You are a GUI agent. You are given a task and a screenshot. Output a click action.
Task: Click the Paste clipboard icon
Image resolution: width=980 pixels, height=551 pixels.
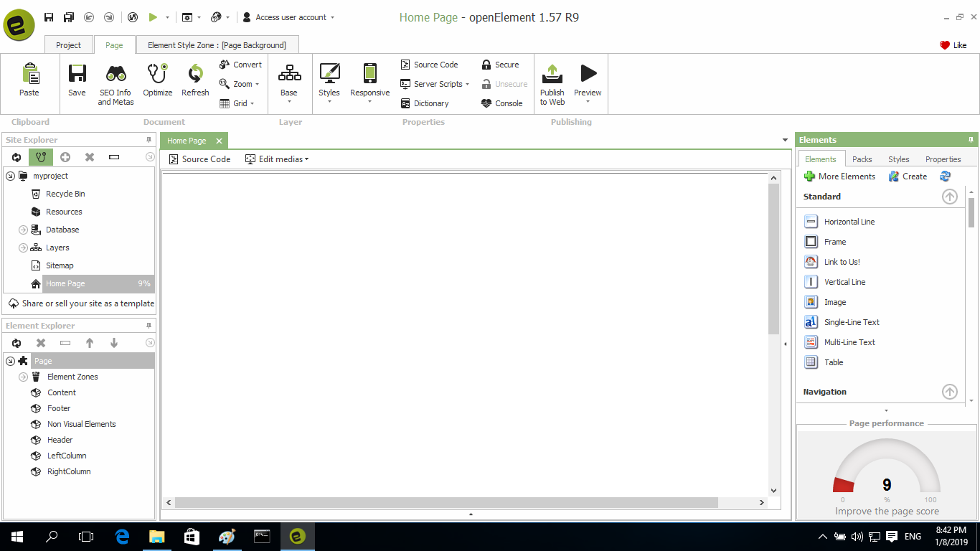pos(29,74)
